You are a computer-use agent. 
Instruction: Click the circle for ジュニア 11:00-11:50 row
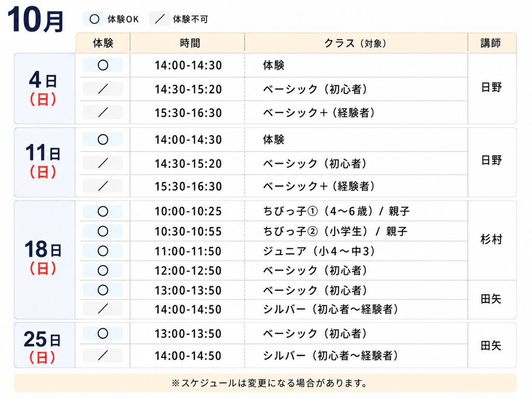(x=103, y=251)
